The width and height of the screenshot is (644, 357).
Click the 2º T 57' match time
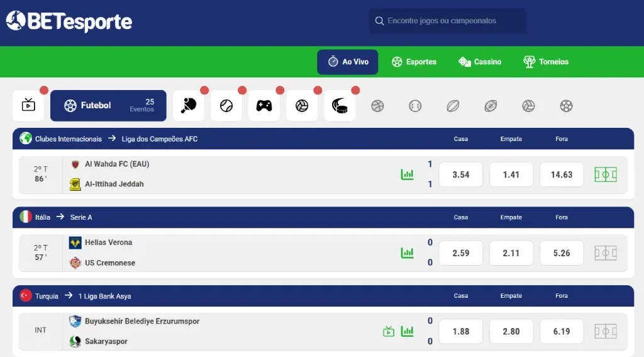(x=40, y=252)
